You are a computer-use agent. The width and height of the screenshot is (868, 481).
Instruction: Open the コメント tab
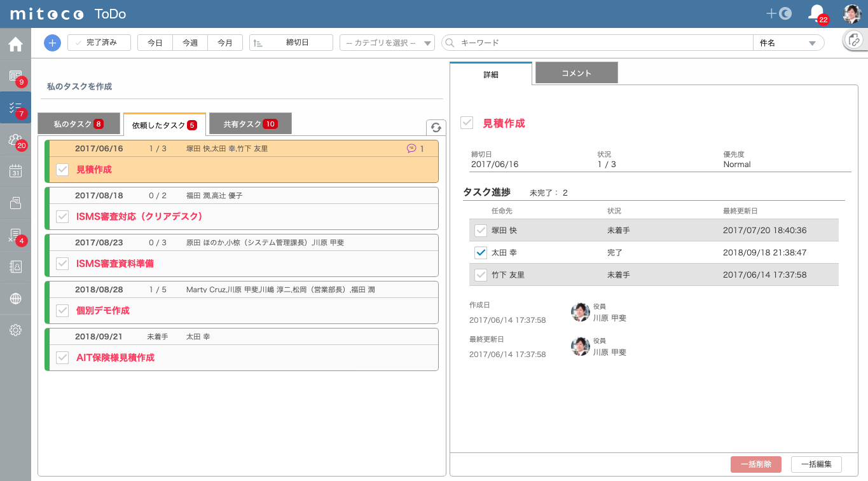[577, 73]
